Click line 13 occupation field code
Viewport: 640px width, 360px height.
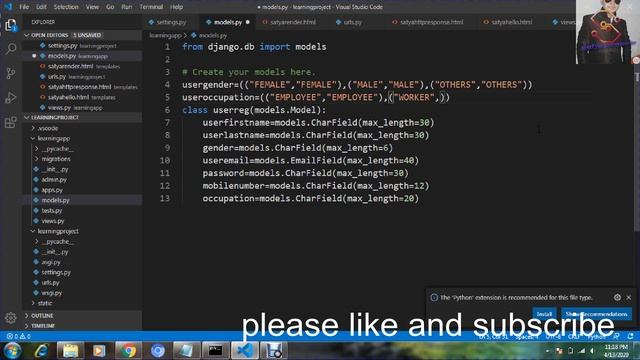(x=310, y=199)
